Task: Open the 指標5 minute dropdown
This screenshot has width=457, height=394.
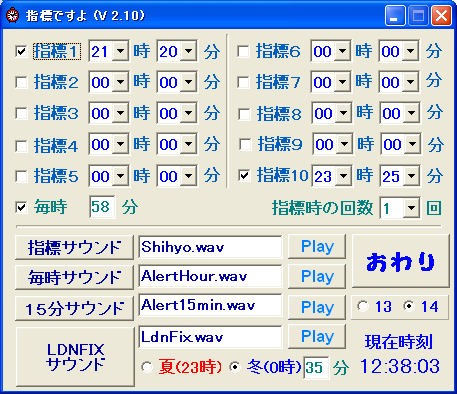Action: tap(189, 176)
